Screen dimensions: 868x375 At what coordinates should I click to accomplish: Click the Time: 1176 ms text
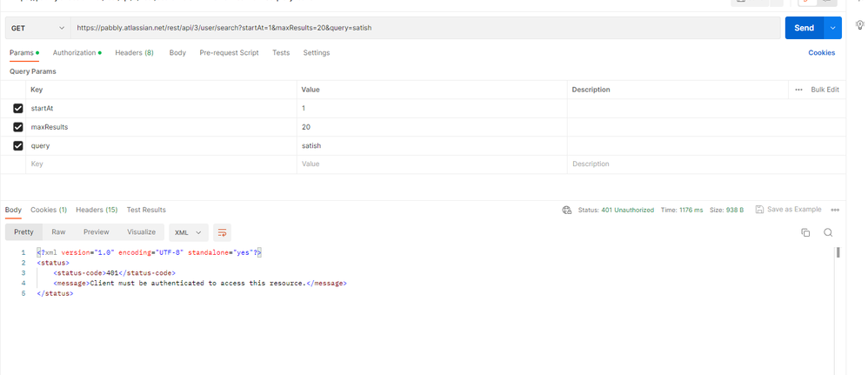(682, 210)
